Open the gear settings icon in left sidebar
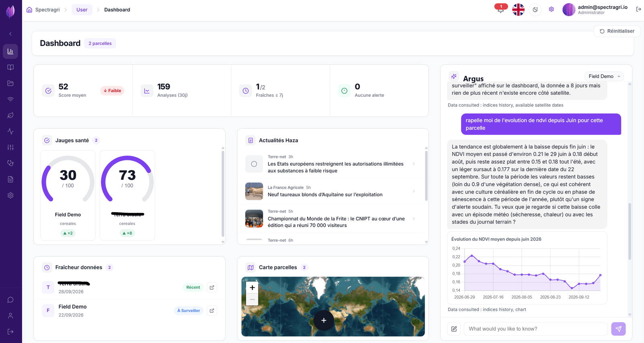644x343 pixels. tap(10, 195)
